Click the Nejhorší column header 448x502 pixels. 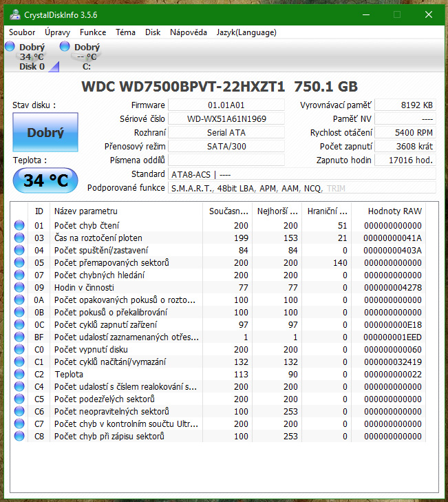point(277,211)
